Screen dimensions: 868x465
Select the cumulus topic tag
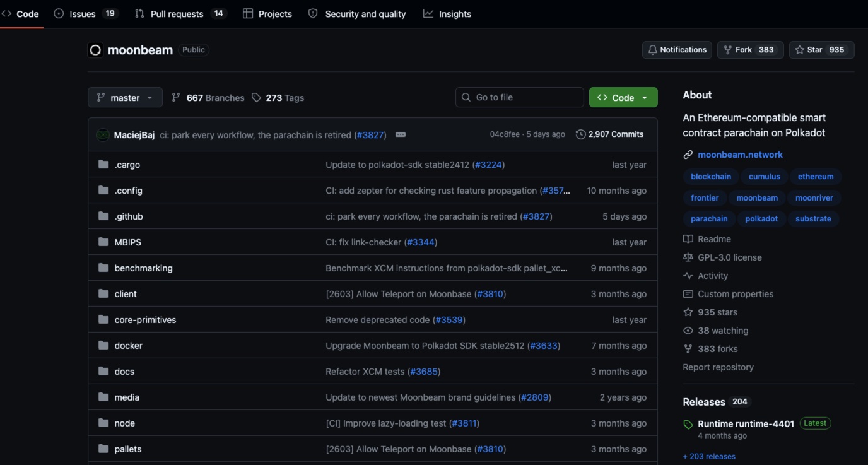click(x=765, y=177)
